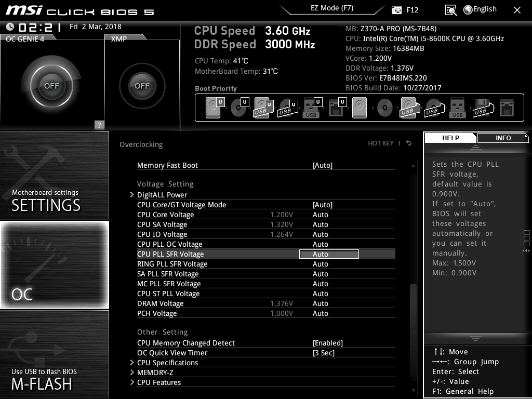The height and width of the screenshot is (399, 532).
Task: Select the PCH Voltage Auto field
Action: [x=320, y=313]
